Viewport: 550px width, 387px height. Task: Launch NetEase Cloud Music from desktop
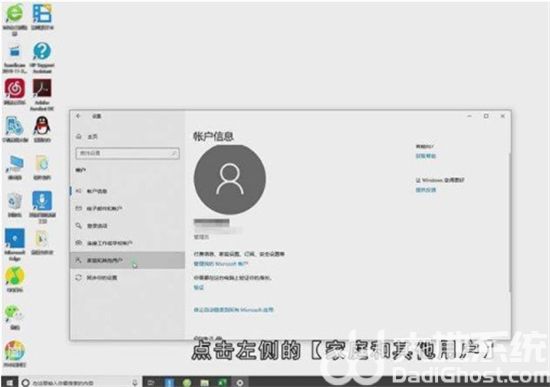(15, 88)
